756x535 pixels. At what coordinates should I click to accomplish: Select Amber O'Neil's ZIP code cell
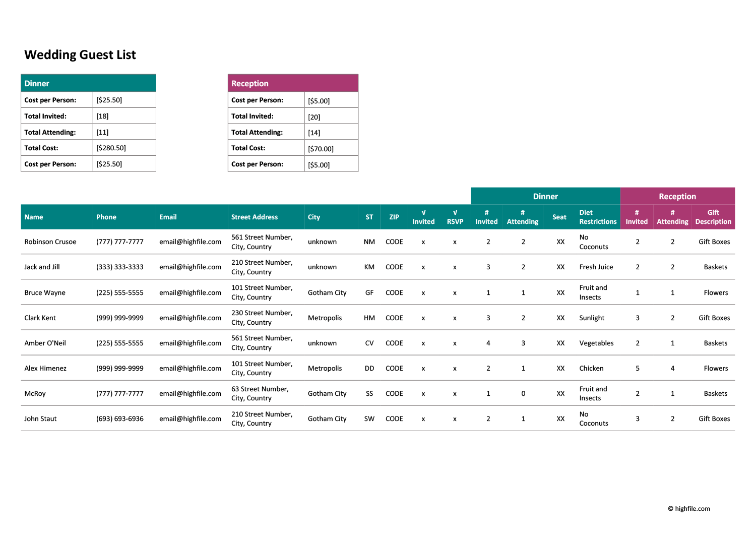(x=394, y=343)
